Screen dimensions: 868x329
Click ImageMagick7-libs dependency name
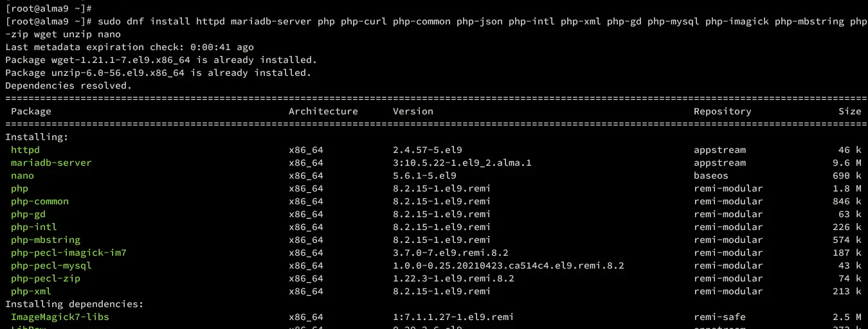click(60, 317)
